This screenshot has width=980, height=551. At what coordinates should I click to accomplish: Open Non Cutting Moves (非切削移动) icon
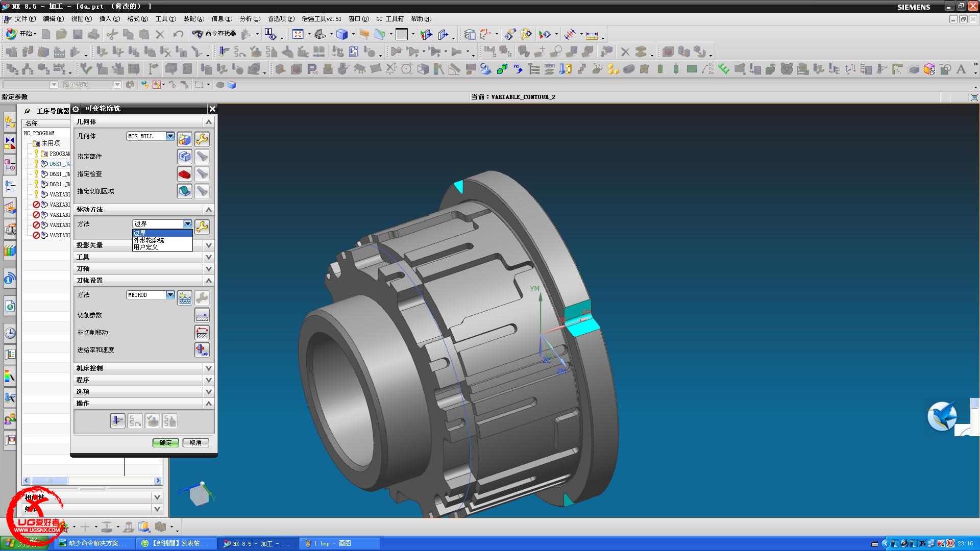pos(202,333)
